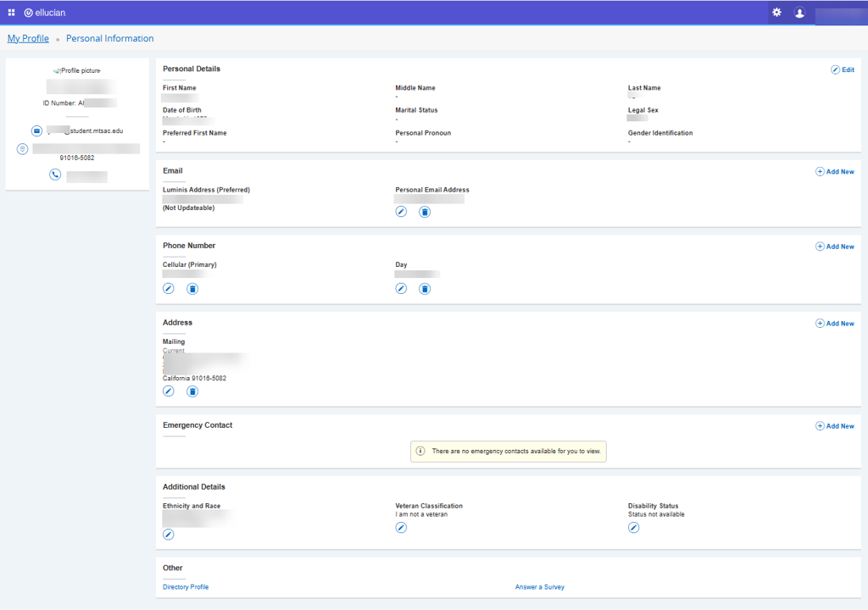The height and width of the screenshot is (610, 868).
Task: Edit the Personal Email Address entry
Action: pyautogui.click(x=401, y=212)
